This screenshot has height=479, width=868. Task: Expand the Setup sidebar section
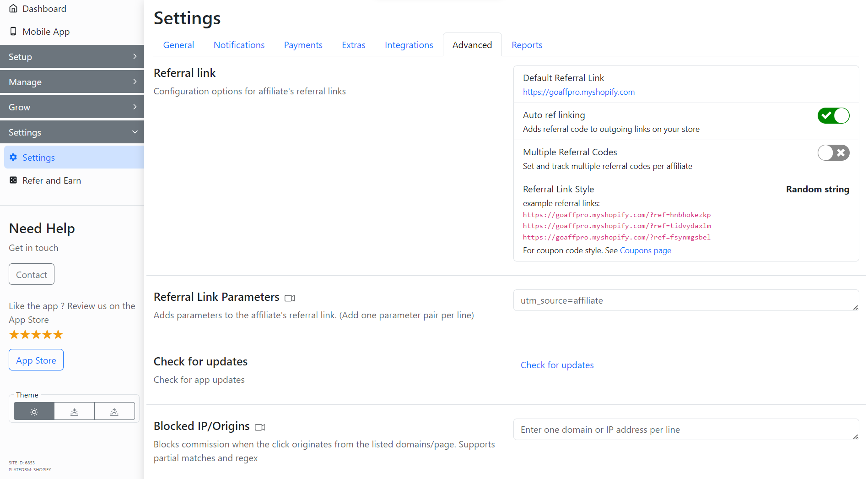pyautogui.click(x=72, y=57)
